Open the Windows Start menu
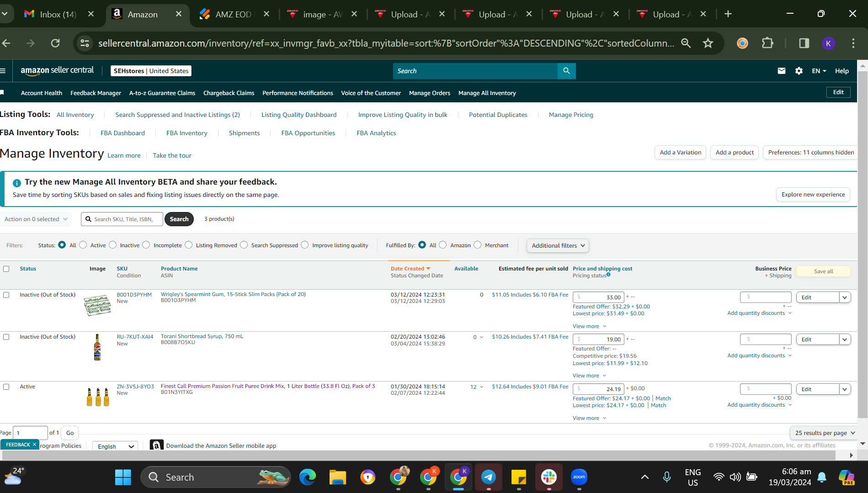 tap(123, 477)
